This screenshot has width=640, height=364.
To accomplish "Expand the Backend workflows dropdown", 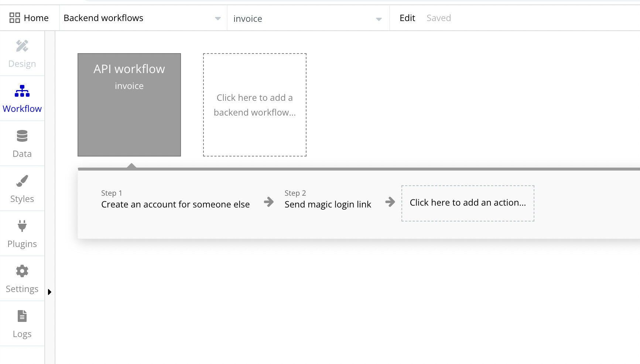I will pyautogui.click(x=218, y=18).
